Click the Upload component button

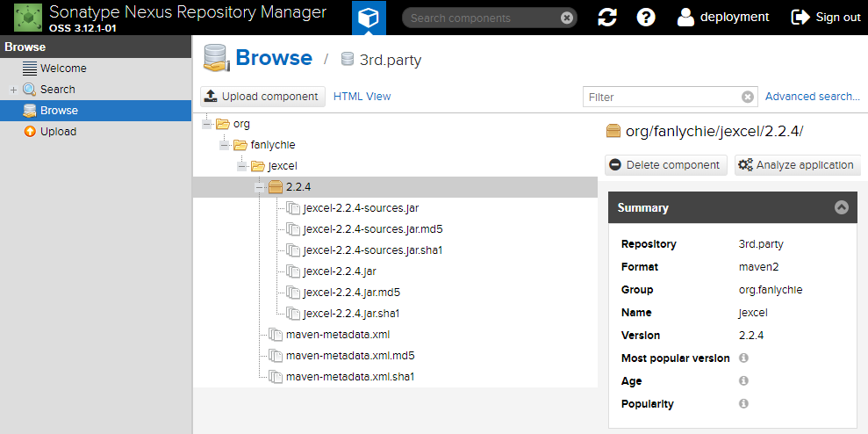(x=263, y=97)
